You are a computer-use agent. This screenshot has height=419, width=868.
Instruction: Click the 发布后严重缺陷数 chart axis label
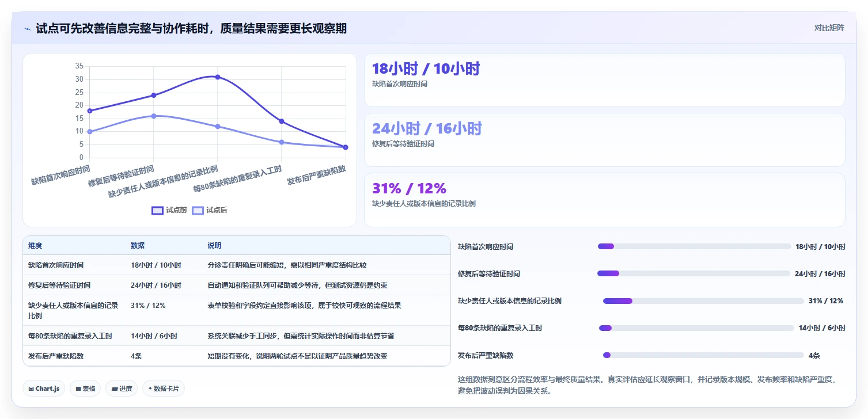click(x=317, y=175)
